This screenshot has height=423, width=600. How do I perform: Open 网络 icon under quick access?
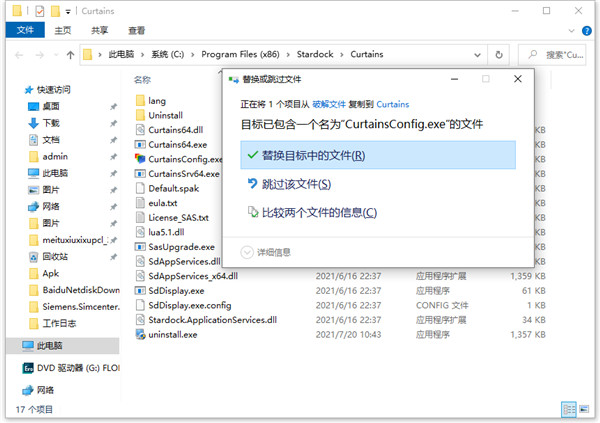(33, 207)
